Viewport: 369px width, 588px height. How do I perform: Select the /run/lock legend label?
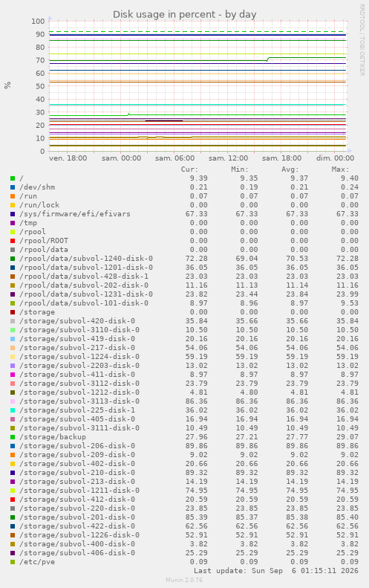[x=39, y=205]
